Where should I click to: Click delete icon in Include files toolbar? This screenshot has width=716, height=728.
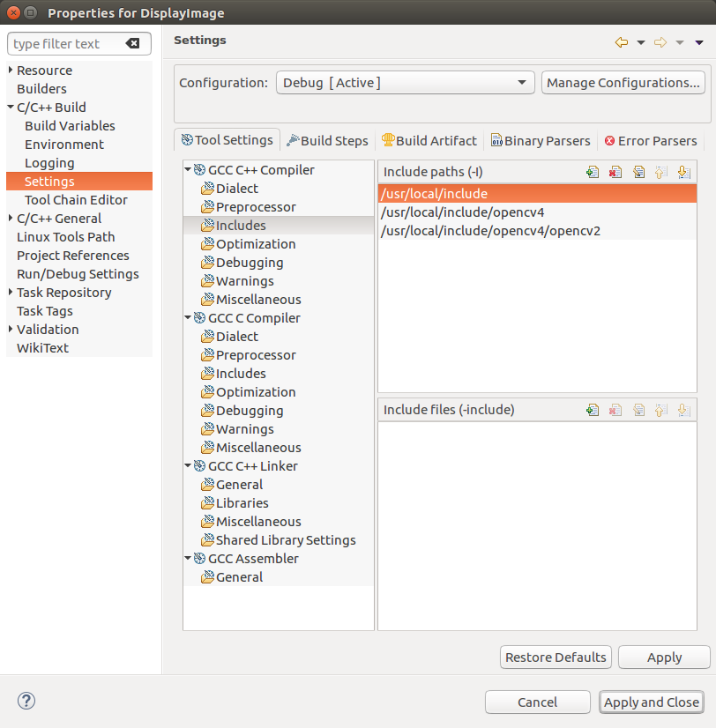[x=615, y=410]
